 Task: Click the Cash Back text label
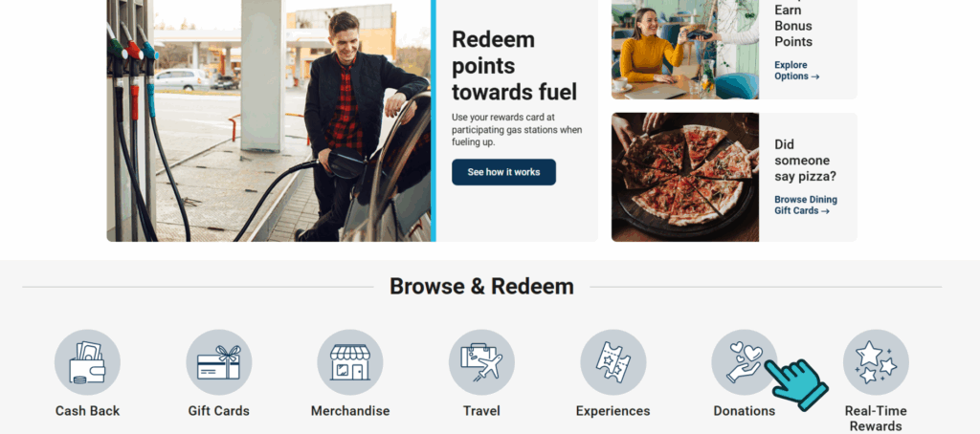click(x=87, y=411)
